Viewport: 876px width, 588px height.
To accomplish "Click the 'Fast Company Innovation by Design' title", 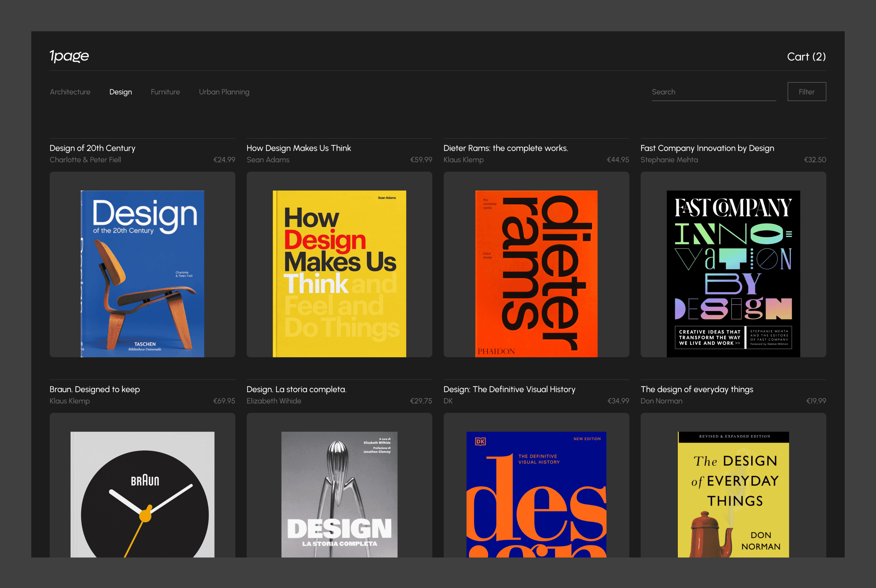I will click(707, 148).
